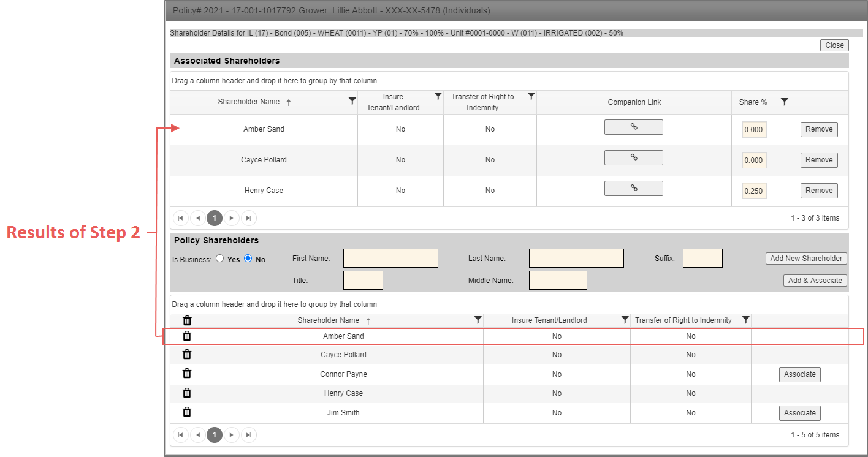Delete Henry Case with trash icon
The height and width of the screenshot is (457, 868).
(188, 393)
